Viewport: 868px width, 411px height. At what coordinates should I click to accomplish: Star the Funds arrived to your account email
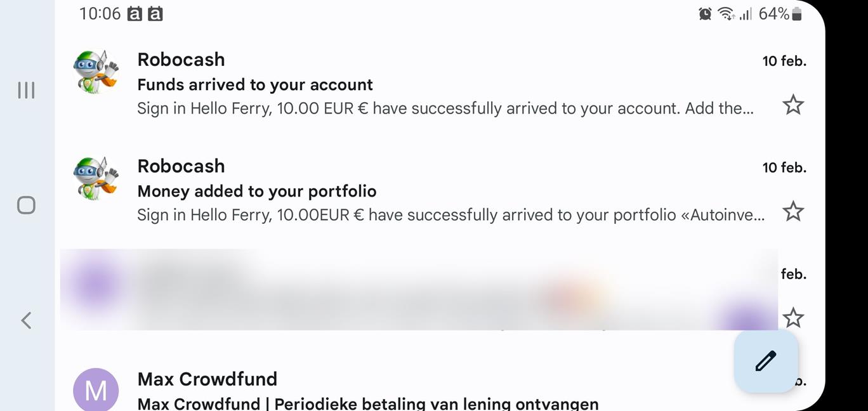[792, 105]
